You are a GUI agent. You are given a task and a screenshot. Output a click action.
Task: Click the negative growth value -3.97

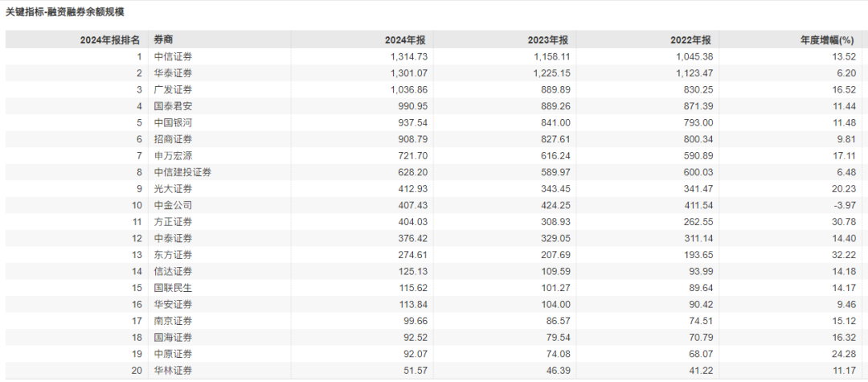pyautogui.click(x=841, y=205)
